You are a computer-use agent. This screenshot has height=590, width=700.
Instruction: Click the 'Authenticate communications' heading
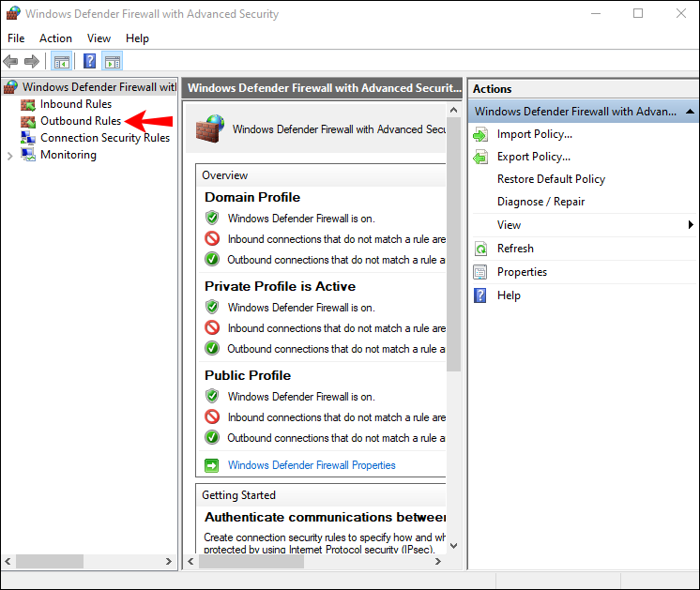click(x=325, y=517)
